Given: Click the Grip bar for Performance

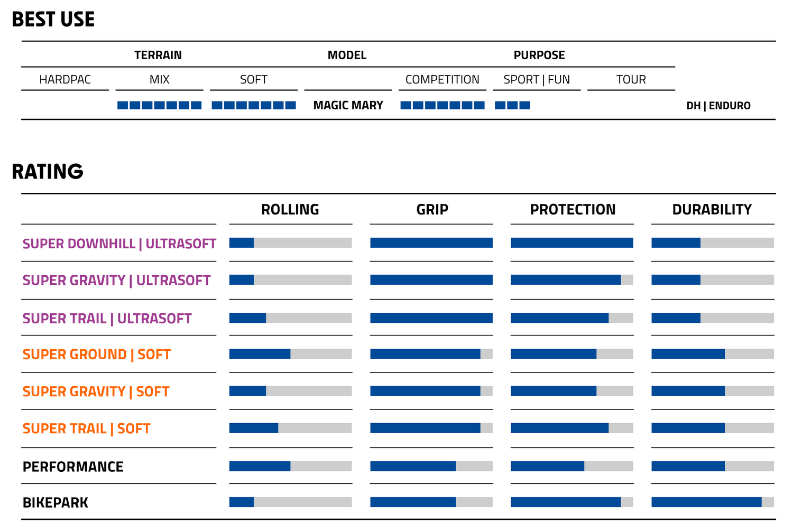Looking at the screenshot, I should pyautogui.click(x=431, y=466).
